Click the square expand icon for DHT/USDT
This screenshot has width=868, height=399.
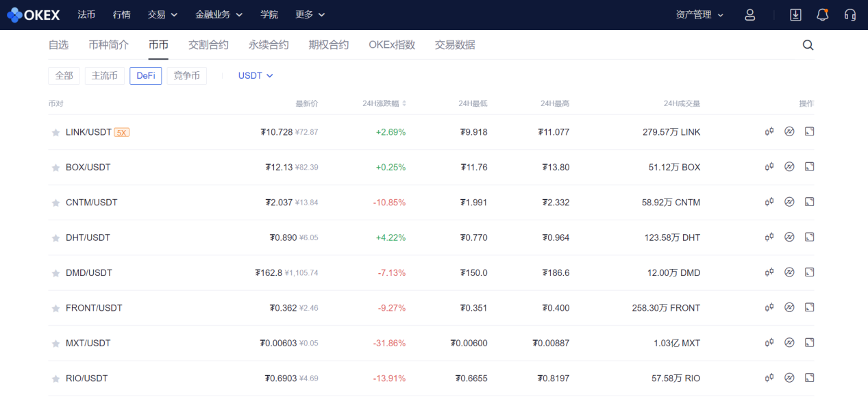(x=809, y=237)
